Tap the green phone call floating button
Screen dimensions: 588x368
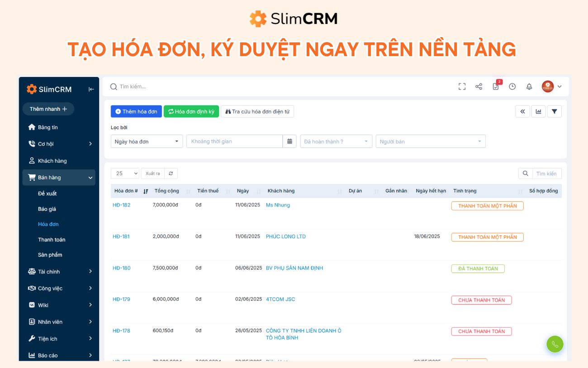coord(555,344)
